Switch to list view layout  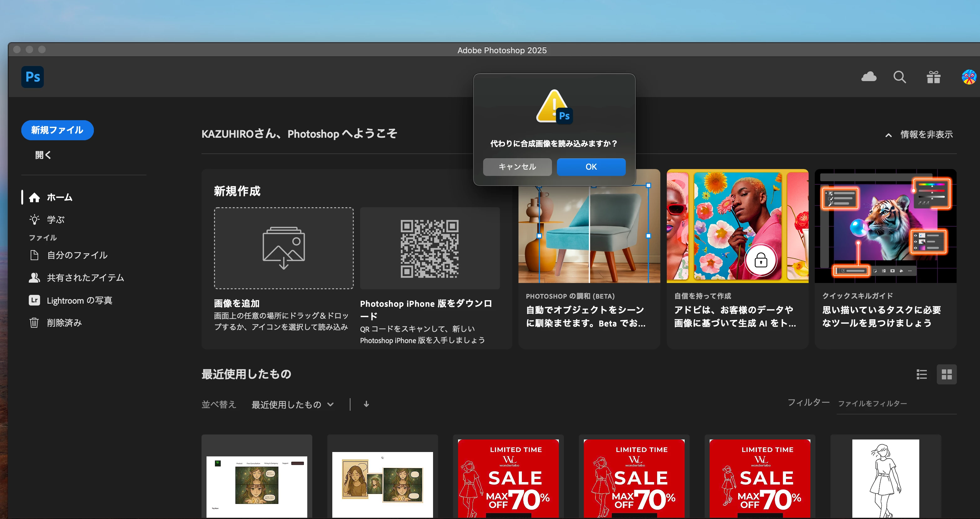pos(921,374)
